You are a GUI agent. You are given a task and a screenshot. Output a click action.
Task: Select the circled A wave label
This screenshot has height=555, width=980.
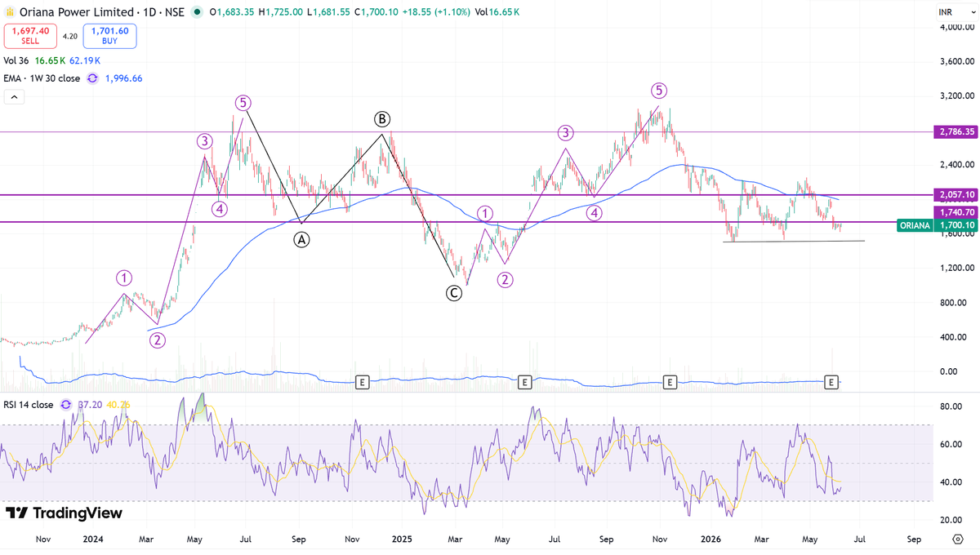(x=301, y=240)
